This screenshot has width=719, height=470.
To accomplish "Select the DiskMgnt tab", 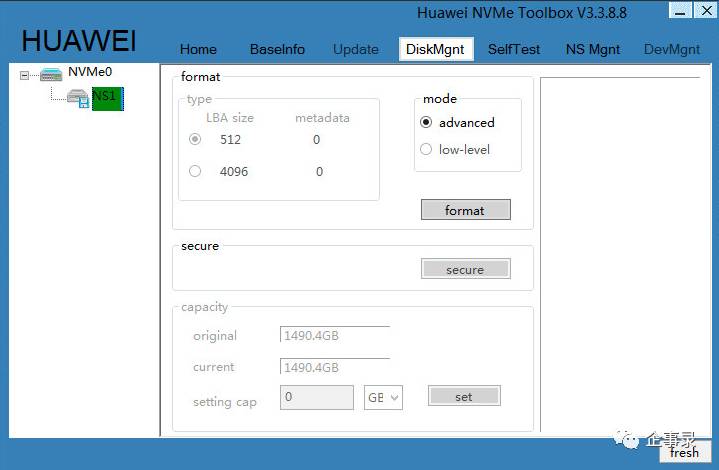I will click(x=435, y=49).
